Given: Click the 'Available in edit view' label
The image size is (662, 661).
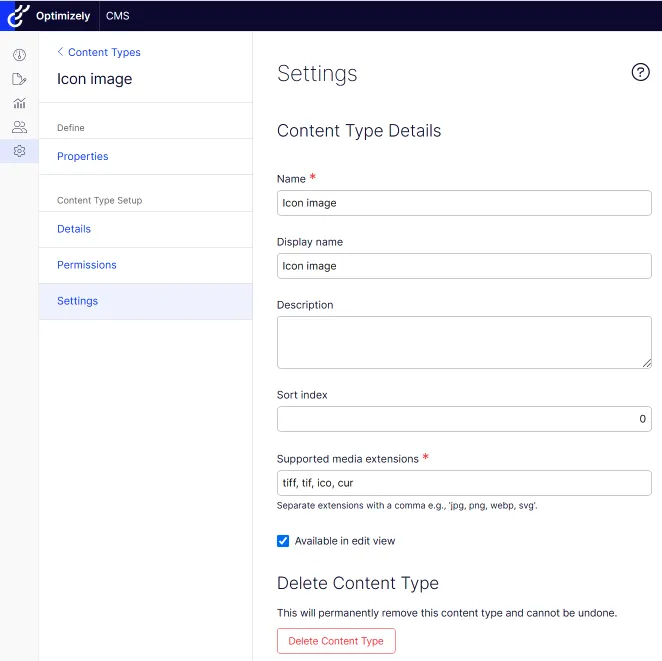Looking at the screenshot, I should pos(345,541).
